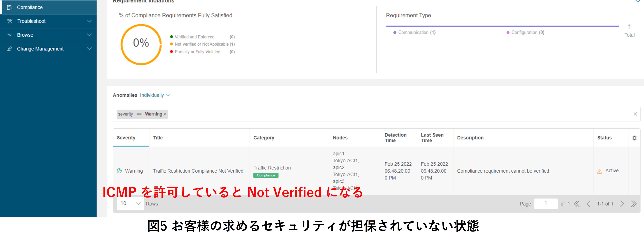This screenshot has height=242, width=644.
Task: Click the Compliance clipboard icon
Action: [9, 7]
